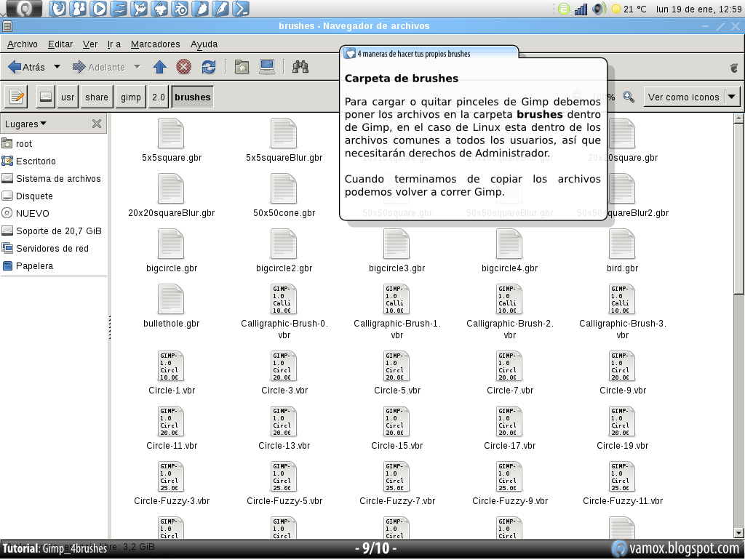Stop loading with the red stop icon
Screen dimensions: 745x560
point(184,67)
